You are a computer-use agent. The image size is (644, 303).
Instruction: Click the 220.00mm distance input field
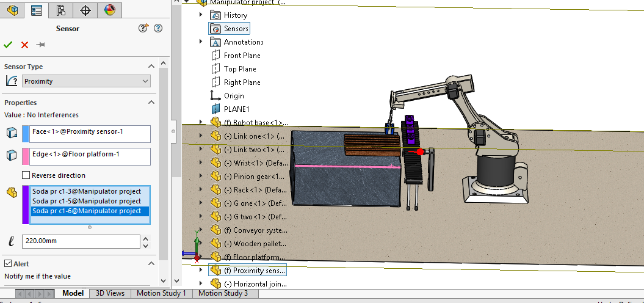tap(81, 241)
